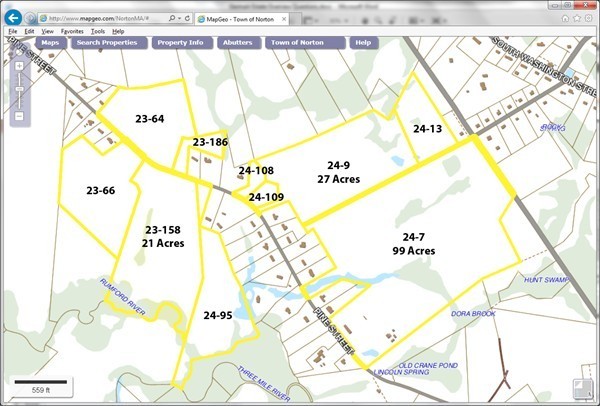Select parcel 24-7 on the map
Image resolution: width=600 pixels, height=406 pixels.
point(413,237)
